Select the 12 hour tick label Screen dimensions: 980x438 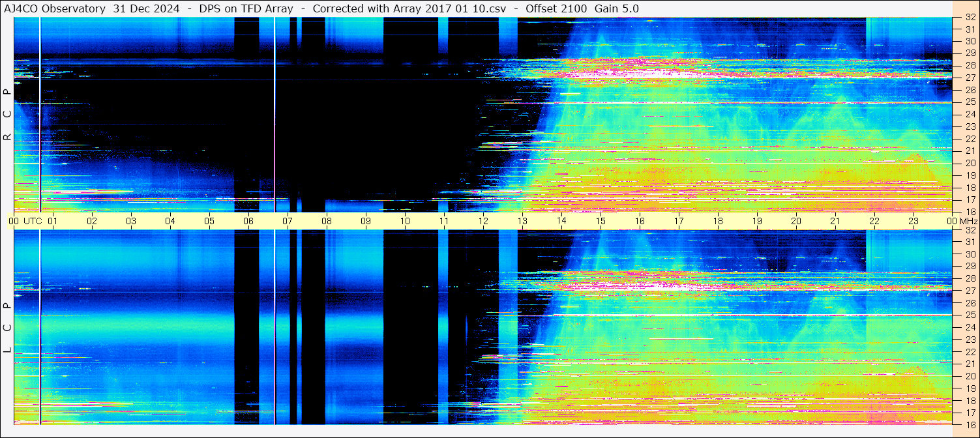(483, 221)
